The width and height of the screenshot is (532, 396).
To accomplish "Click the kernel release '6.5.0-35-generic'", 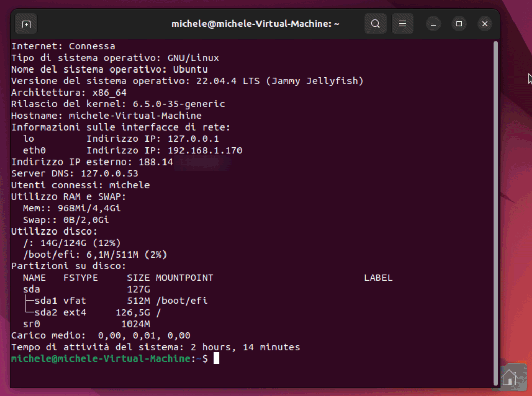I will tap(179, 104).
